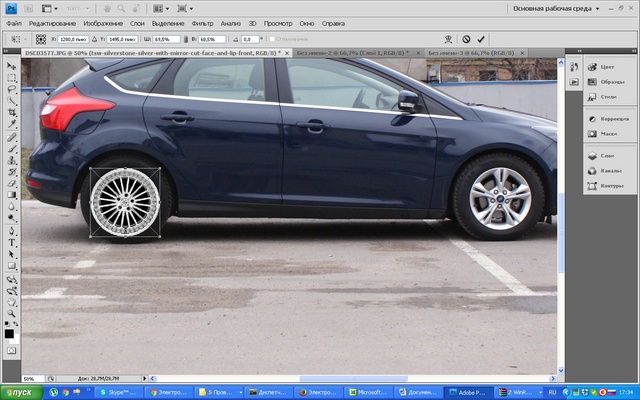Switch to the Без имени-2 document tab
Image resolution: width=640 pixels, height=400 pixels.
point(350,52)
